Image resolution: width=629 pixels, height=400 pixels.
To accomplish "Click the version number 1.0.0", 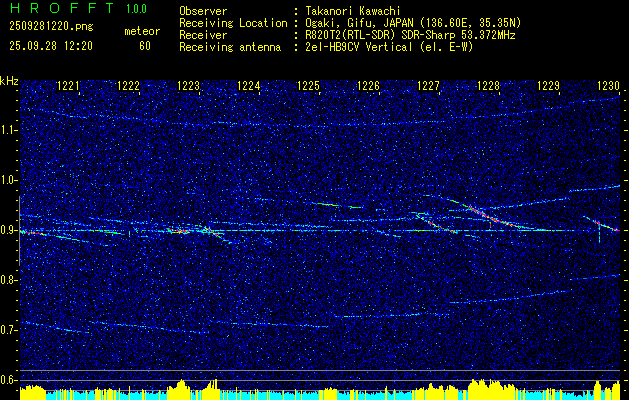I will coord(136,8).
